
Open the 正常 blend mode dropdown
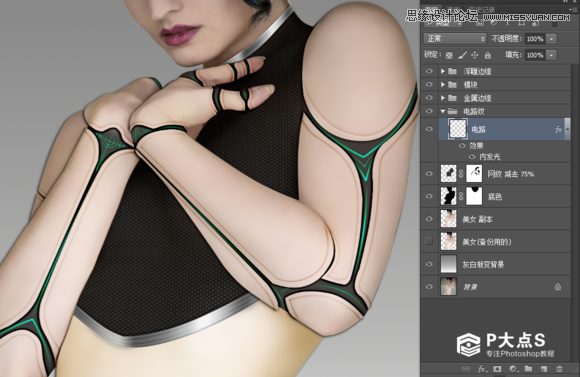point(455,38)
